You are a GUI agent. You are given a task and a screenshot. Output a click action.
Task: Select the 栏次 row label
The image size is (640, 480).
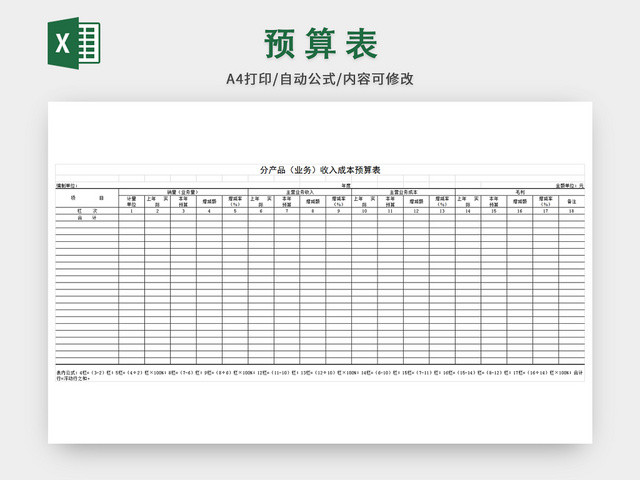87,211
